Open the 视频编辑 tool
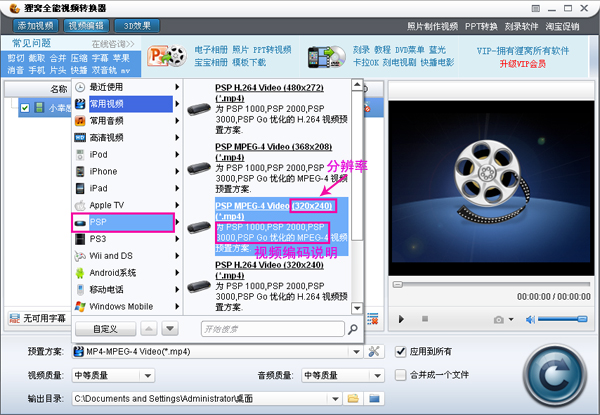600x415 pixels. 86,26
